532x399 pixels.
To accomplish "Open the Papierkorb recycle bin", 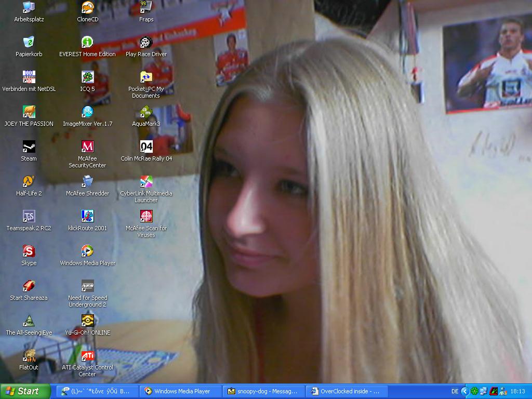I will coord(29,43).
